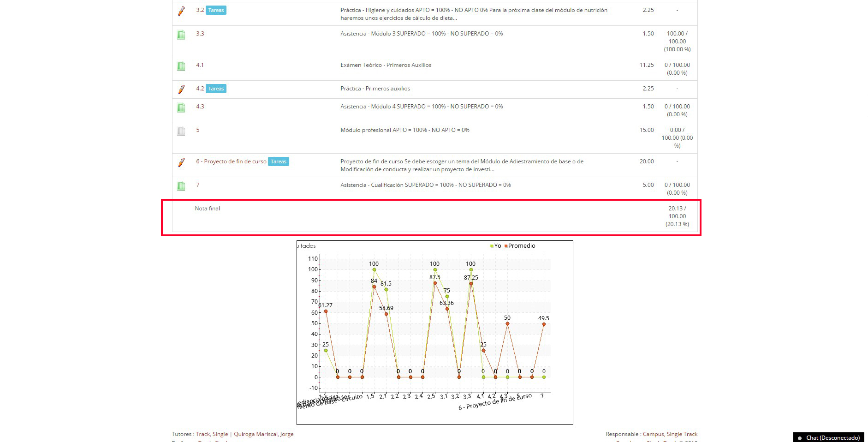Click the green 'Yo' legend swatch
The width and height of the screenshot is (868, 442).
[492, 246]
